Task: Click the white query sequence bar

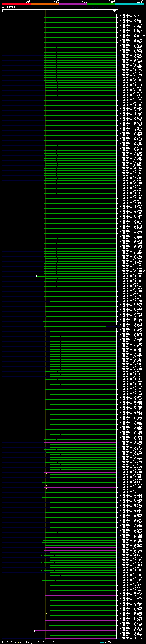Action: [60, 10]
